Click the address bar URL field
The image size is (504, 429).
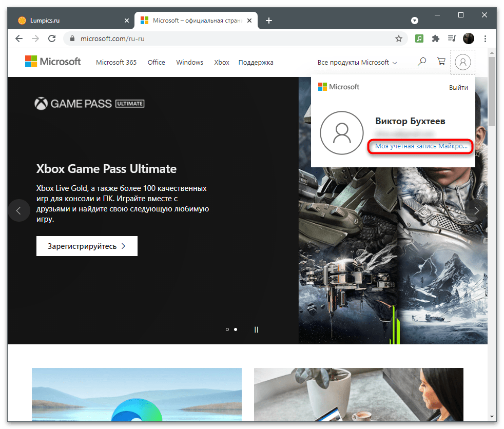231,38
